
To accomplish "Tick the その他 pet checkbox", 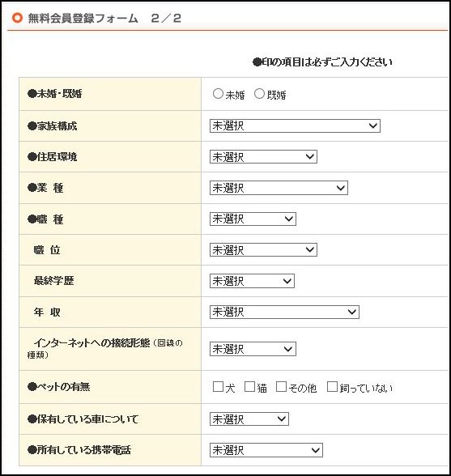I will (281, 386).
